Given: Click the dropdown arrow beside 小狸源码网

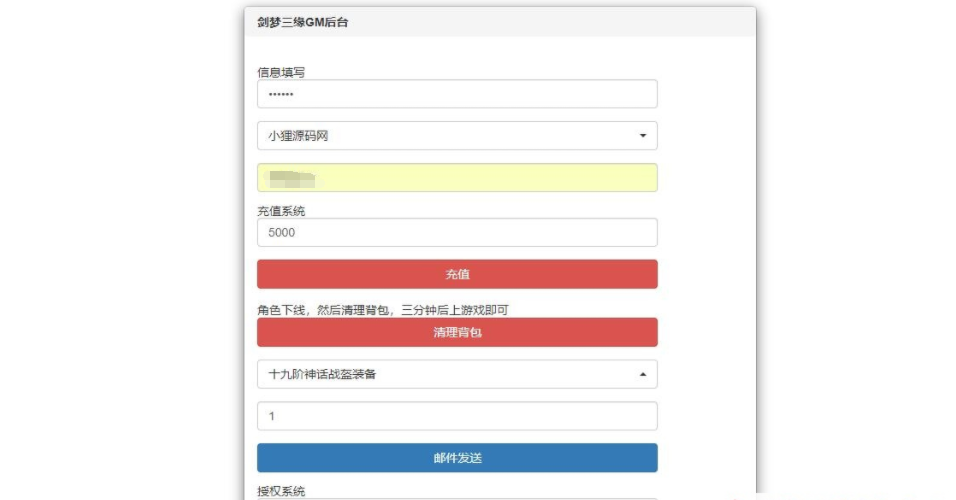Looking at the screenshot, I should tap(642, 136).
